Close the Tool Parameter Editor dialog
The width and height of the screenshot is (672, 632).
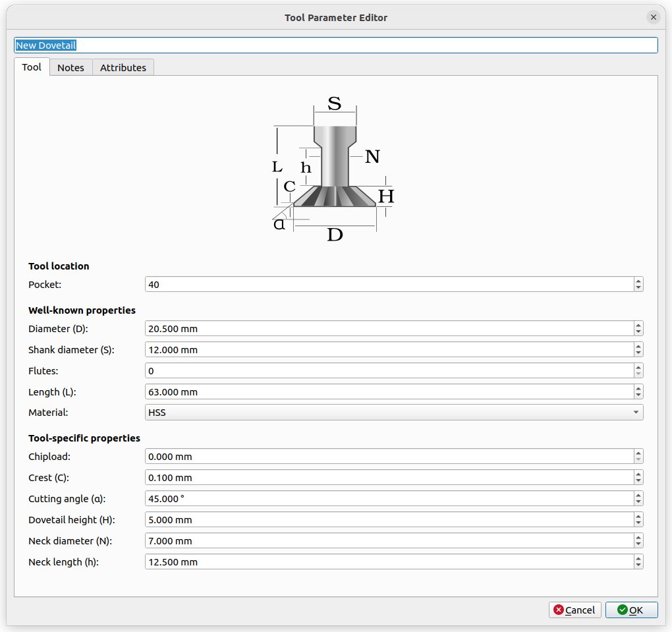653,17
